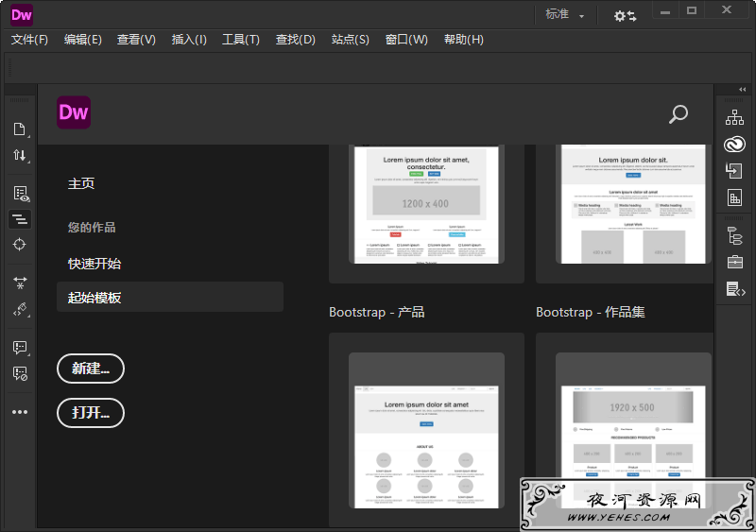
Task: Open the 文件(F) menu
Action: (x=29, y=40)
